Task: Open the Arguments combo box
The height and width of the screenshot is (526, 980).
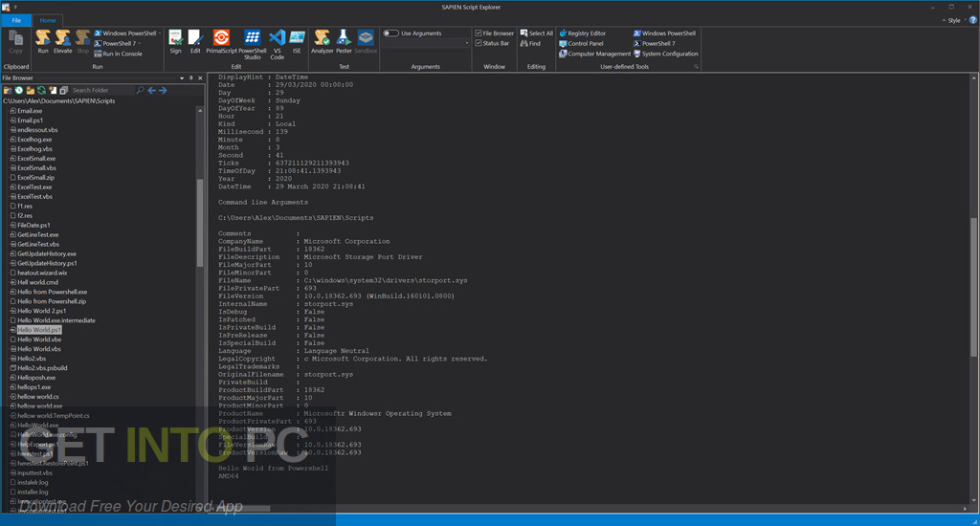Action: click(426, 44)
